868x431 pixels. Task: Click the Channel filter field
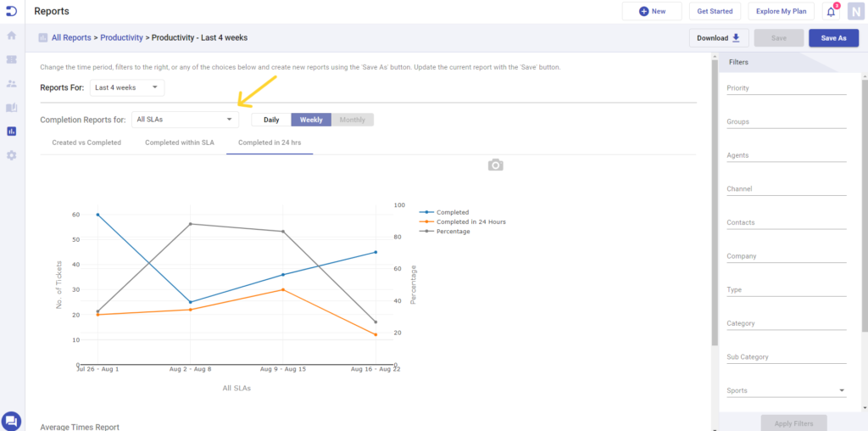(786, 189)
